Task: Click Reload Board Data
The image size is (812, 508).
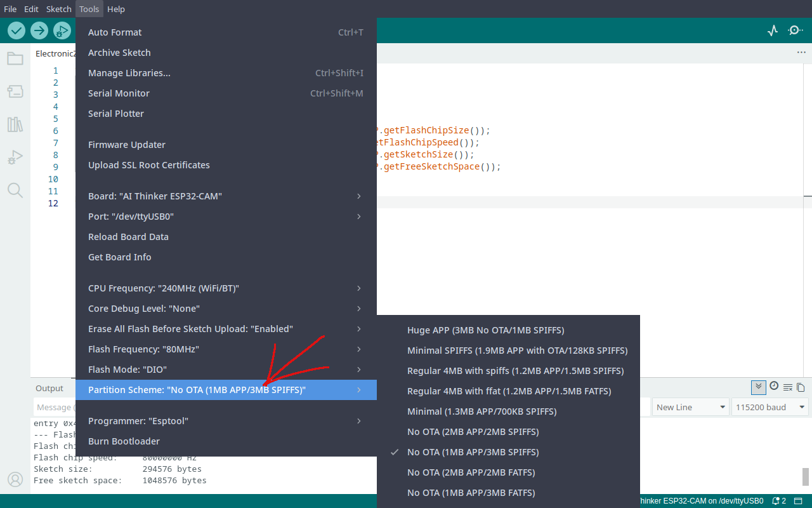Action: coord(226,237)
